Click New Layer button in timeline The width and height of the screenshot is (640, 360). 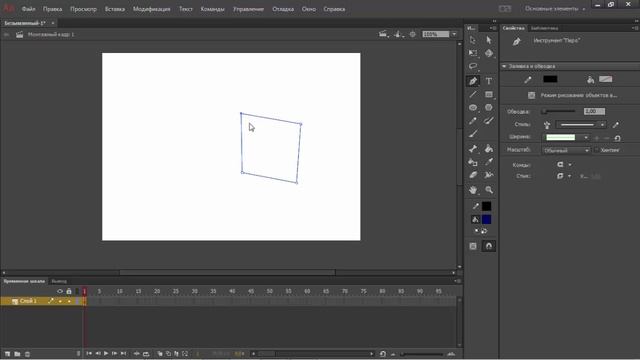tap(7, 354)
